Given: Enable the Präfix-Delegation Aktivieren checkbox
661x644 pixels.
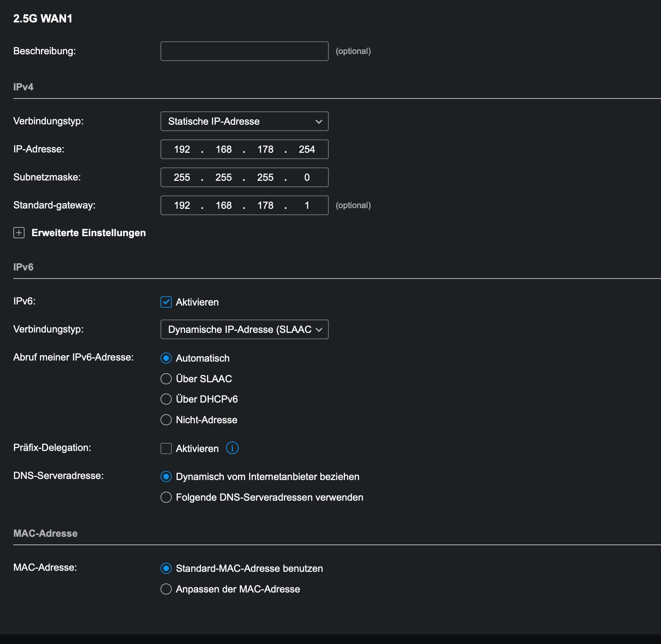Looking at the screenshot, I should (166, 448).
